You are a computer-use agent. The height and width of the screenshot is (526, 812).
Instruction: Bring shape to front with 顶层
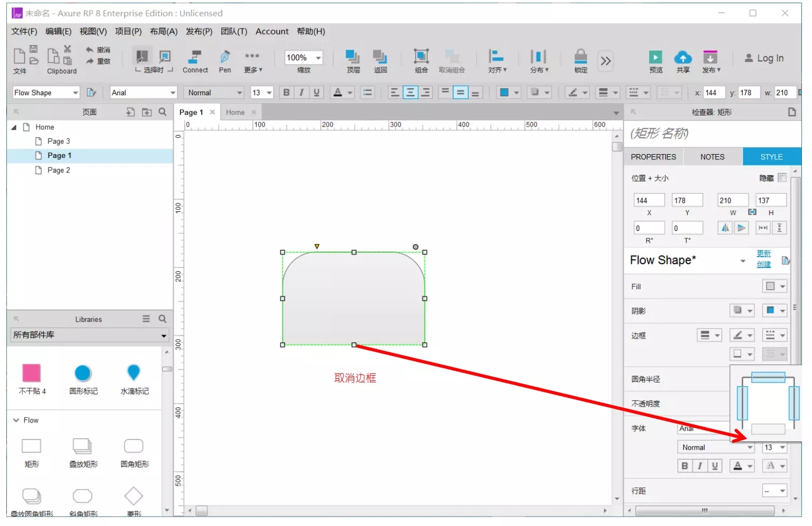coord(353,57)
